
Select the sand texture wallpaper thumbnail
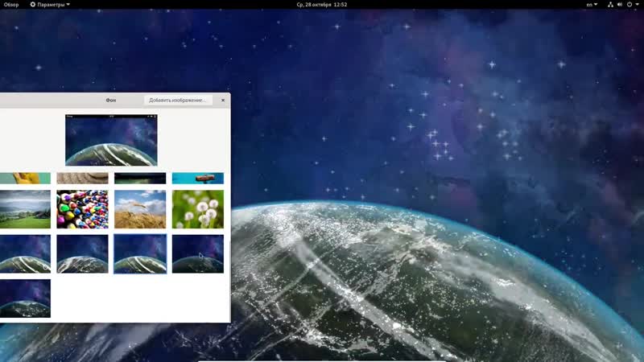coord(83,178)
